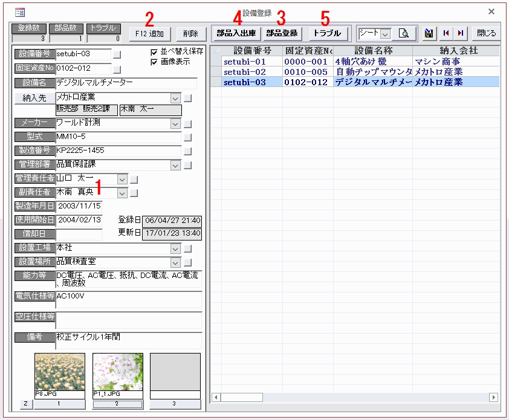Click small button next to 設置工場 dropdown
The height and width of the screenshot is (420, 509).
(x=188, y=248)
